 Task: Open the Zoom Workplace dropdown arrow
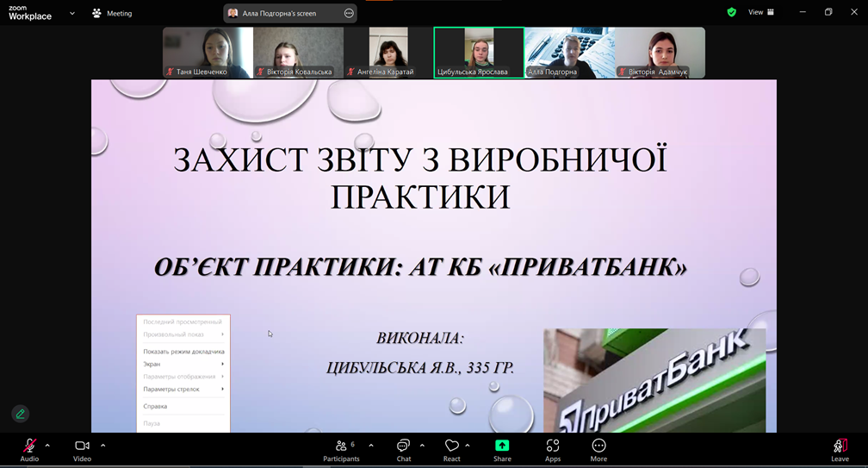[72, 14]
